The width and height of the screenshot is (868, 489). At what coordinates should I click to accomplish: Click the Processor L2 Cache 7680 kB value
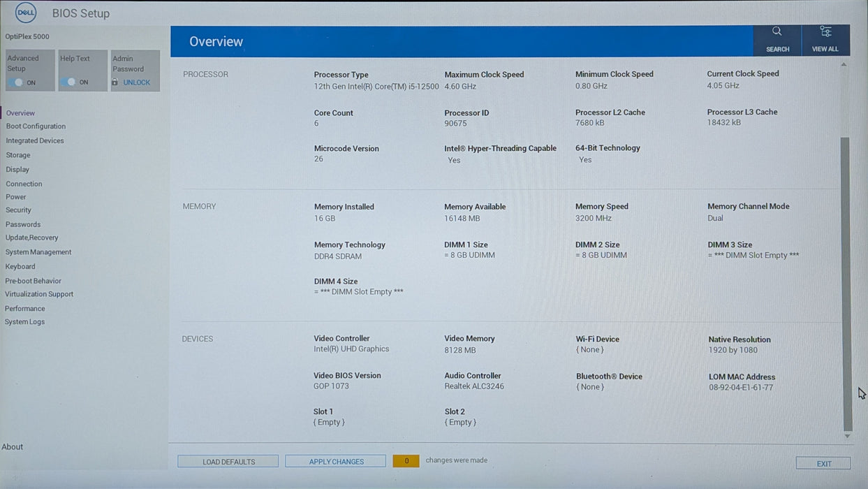coord(590,123)
